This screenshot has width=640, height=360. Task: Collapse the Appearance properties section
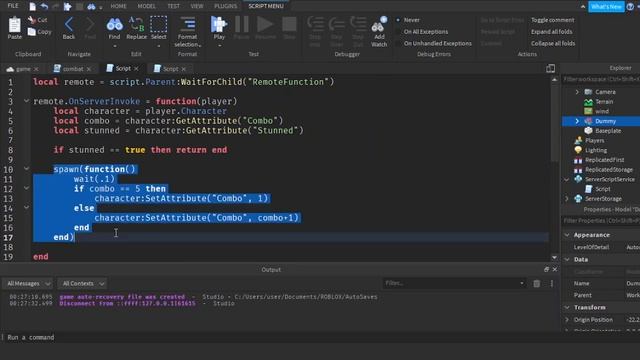(x=567, y=235)
